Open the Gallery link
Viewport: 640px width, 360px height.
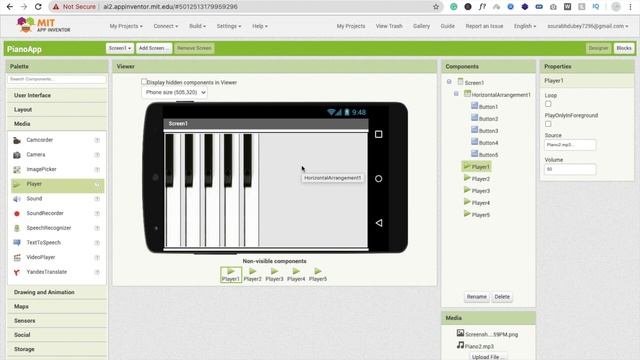click(x=421, y=26)
